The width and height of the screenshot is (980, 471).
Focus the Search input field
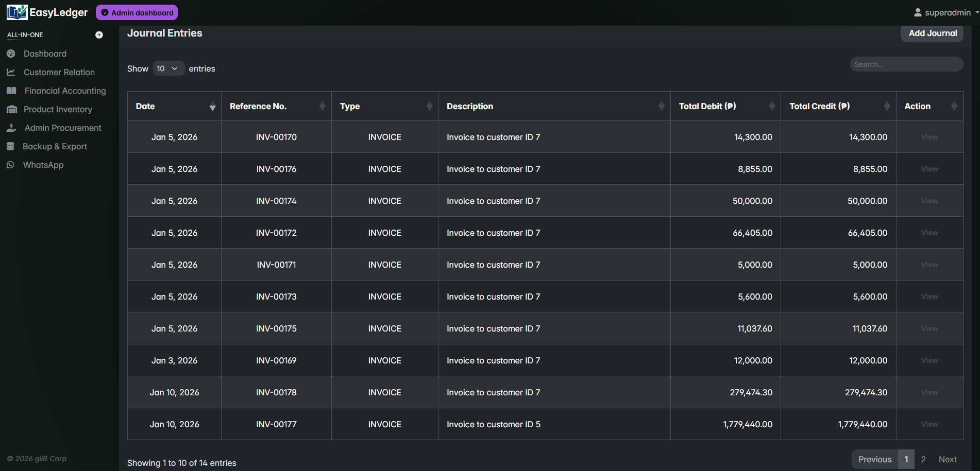(x=906, y=64)
